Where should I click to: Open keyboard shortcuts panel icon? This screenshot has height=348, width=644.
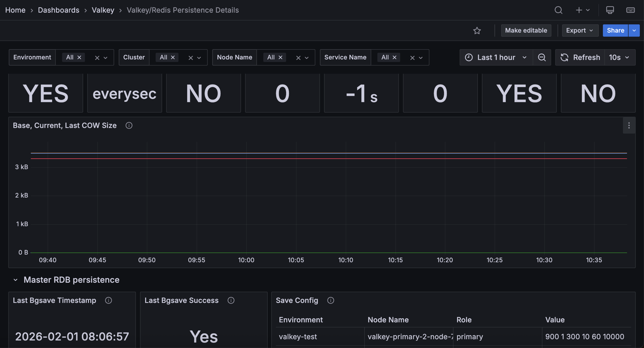[x=630, y=10]
